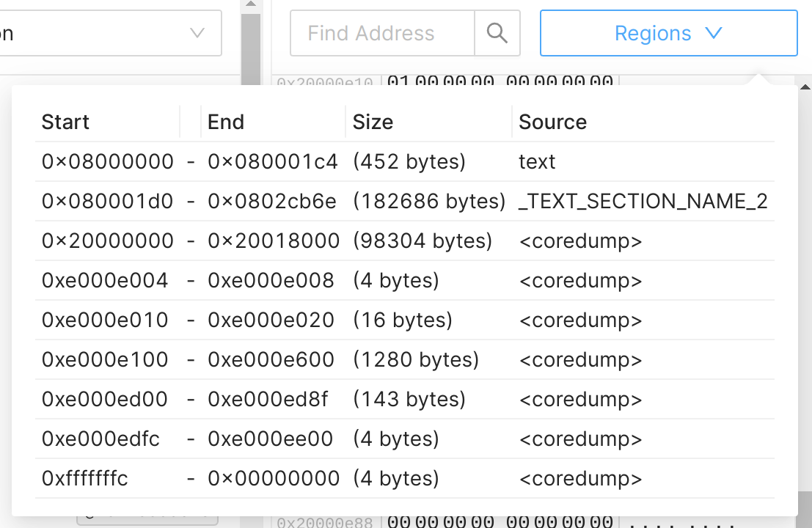The width and height of the screenshot is (812, 528).
Task: Click the Size column header
Action: click(373, 122)
